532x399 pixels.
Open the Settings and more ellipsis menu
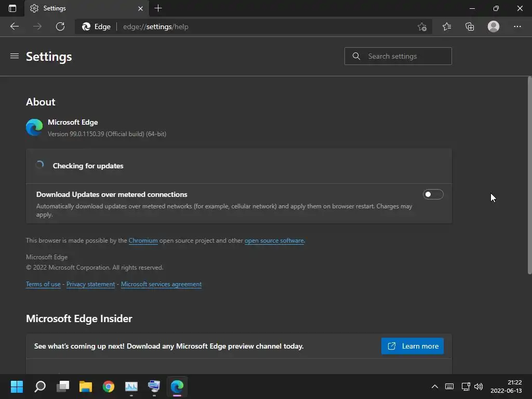pyautogui.click(x=517, y=26)
